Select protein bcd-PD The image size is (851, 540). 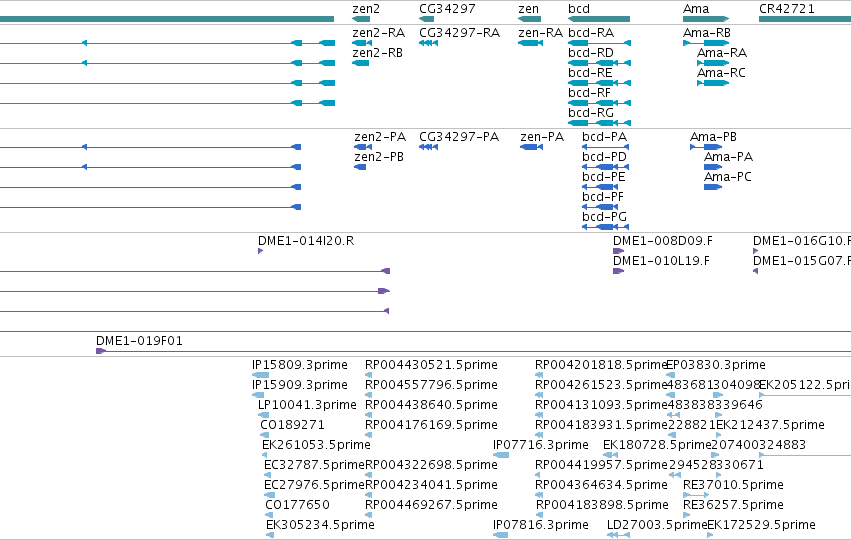[x=605, y=167]
